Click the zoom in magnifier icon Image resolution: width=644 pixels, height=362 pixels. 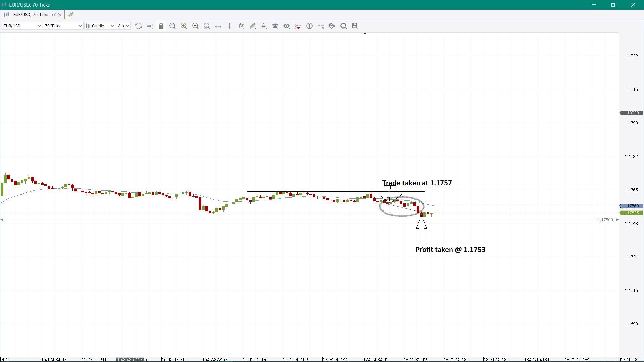tap(184, 26)
